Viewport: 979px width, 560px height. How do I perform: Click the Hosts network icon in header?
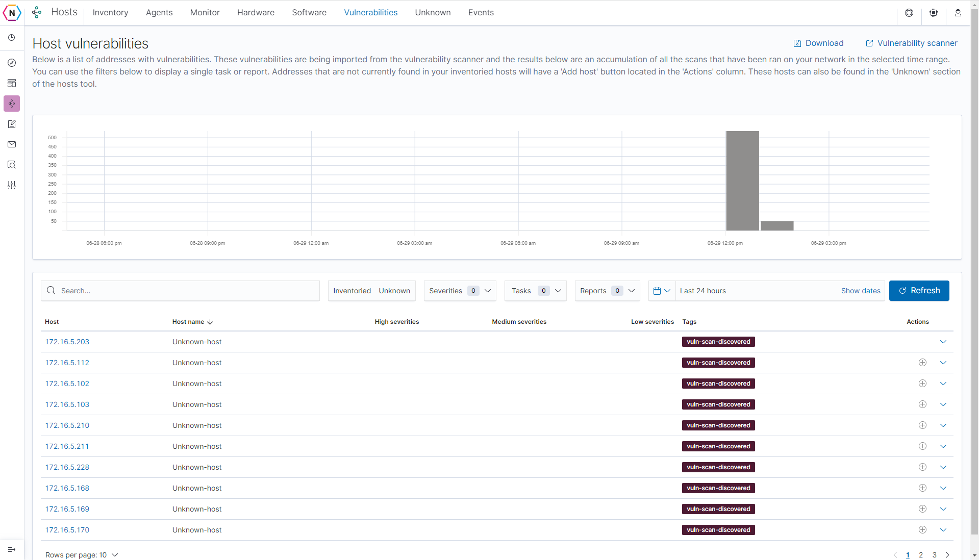coord(37,13)
